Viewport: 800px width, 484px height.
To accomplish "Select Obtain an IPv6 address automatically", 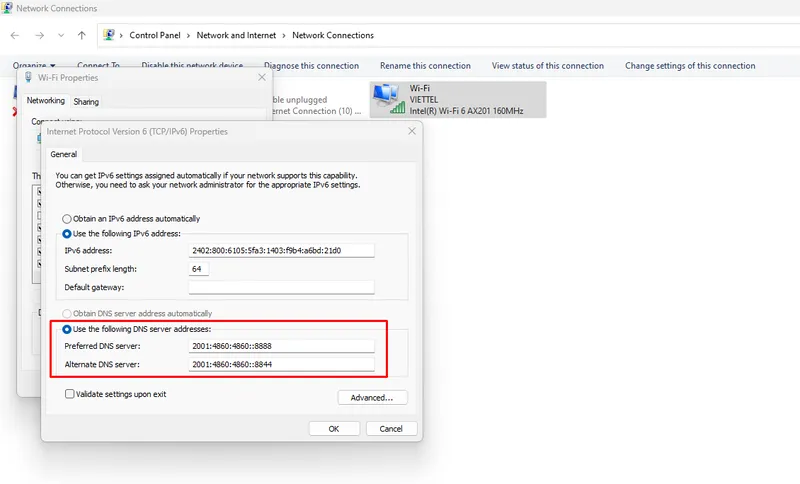I will tap(67, 218).
